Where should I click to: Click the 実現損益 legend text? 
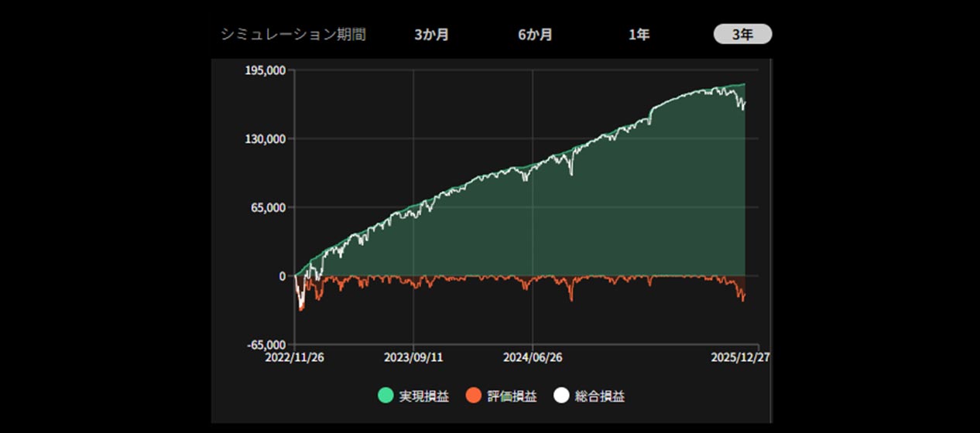click(x=423, y=396)
